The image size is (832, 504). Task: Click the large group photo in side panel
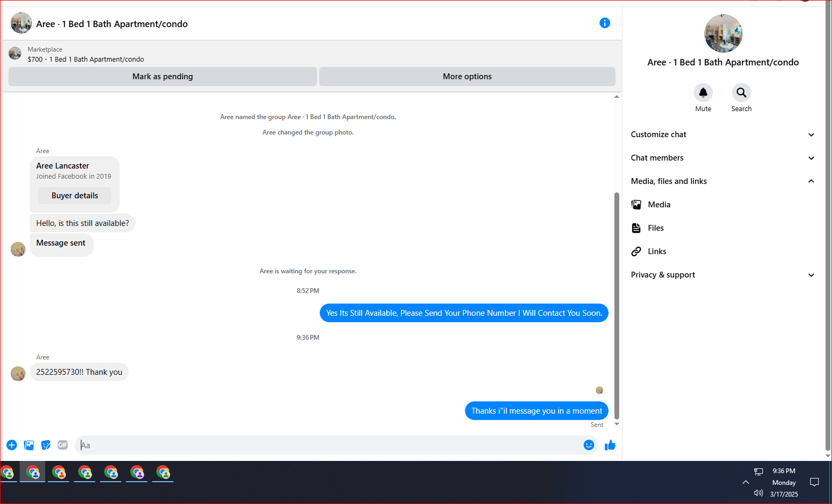tap(723, 33)
